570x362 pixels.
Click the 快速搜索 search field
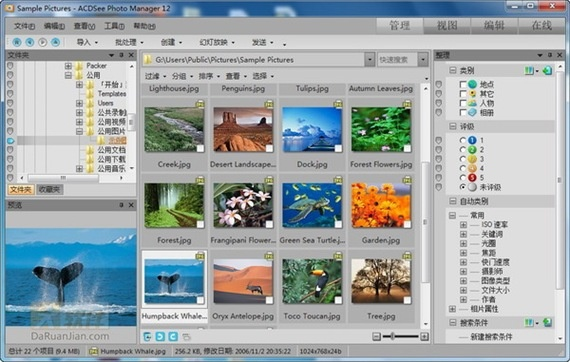(x=397, y=60)
